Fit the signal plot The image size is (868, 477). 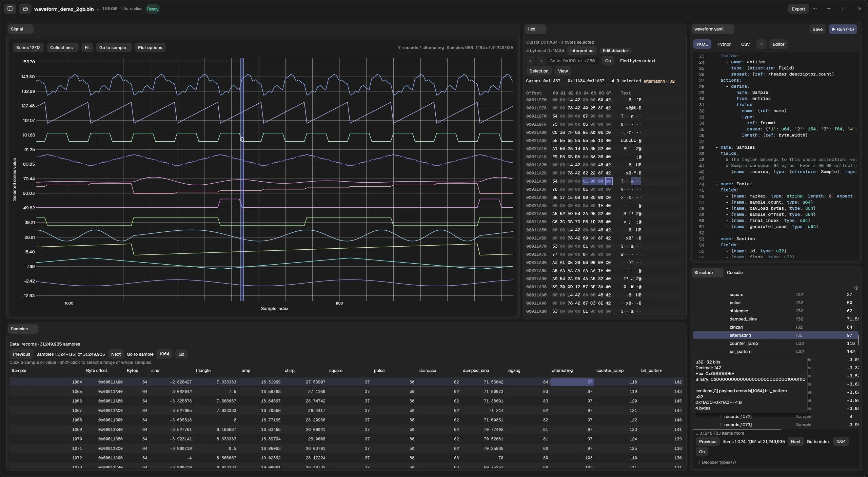87,47
